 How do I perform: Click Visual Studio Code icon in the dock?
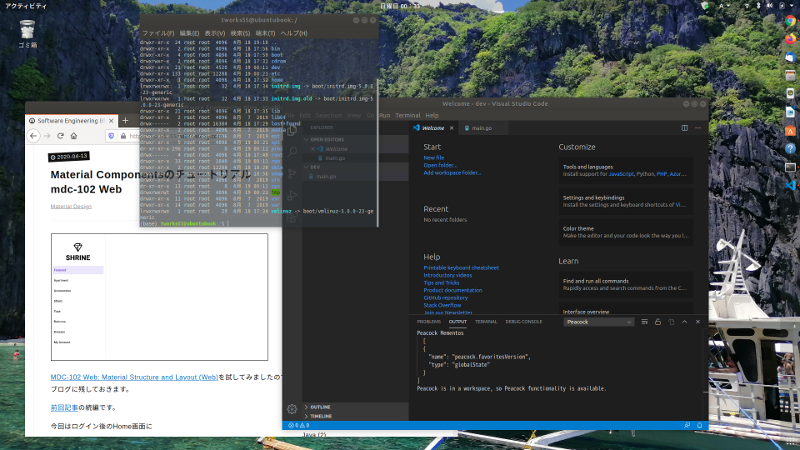(790, 186)
